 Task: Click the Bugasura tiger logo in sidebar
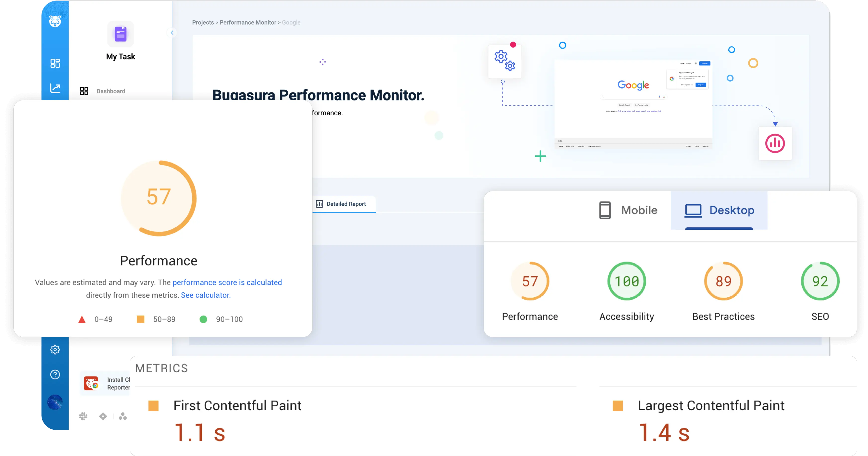pyautogui.click(x=55, y=21)
